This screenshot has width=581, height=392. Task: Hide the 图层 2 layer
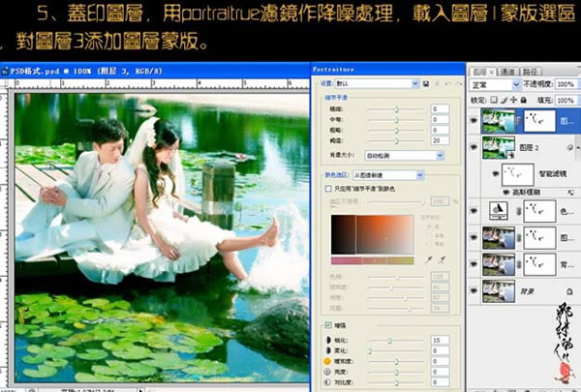tap(474, 147)
